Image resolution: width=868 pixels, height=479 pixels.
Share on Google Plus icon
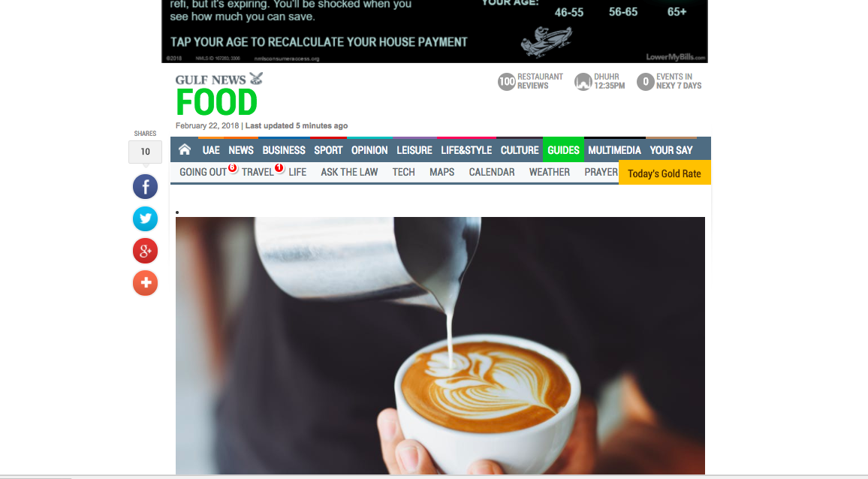(x=145, y=251)
